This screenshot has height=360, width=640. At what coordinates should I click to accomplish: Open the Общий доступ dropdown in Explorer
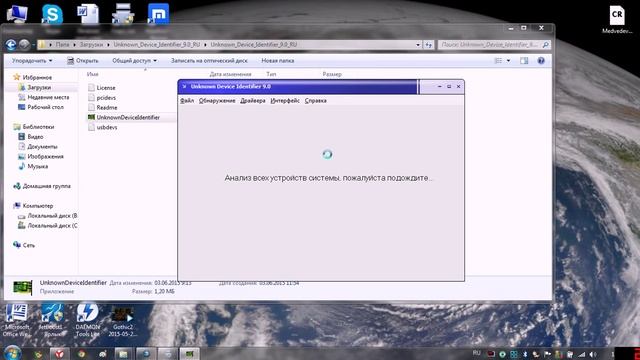pyautogui.click(x=134, y=60)
